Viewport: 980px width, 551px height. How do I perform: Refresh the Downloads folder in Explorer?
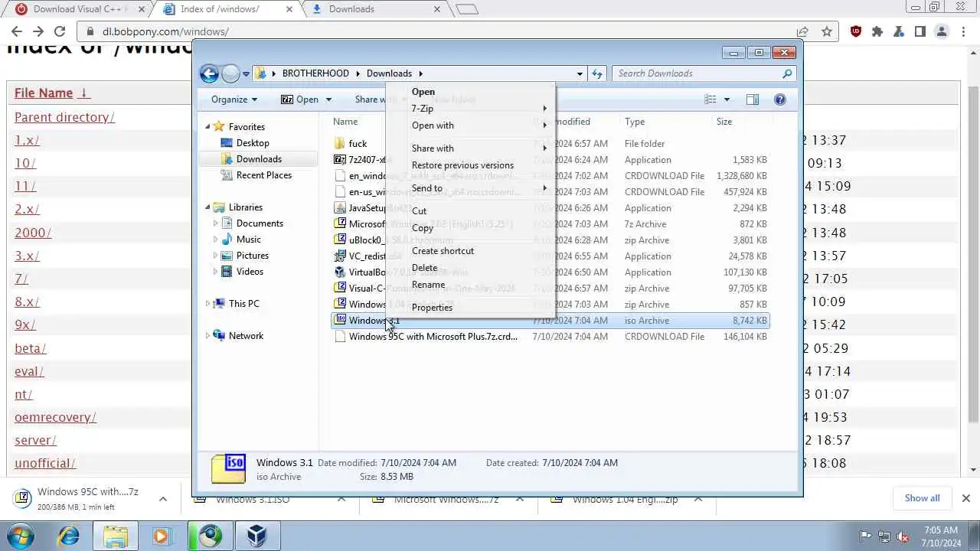click(597, 73)
